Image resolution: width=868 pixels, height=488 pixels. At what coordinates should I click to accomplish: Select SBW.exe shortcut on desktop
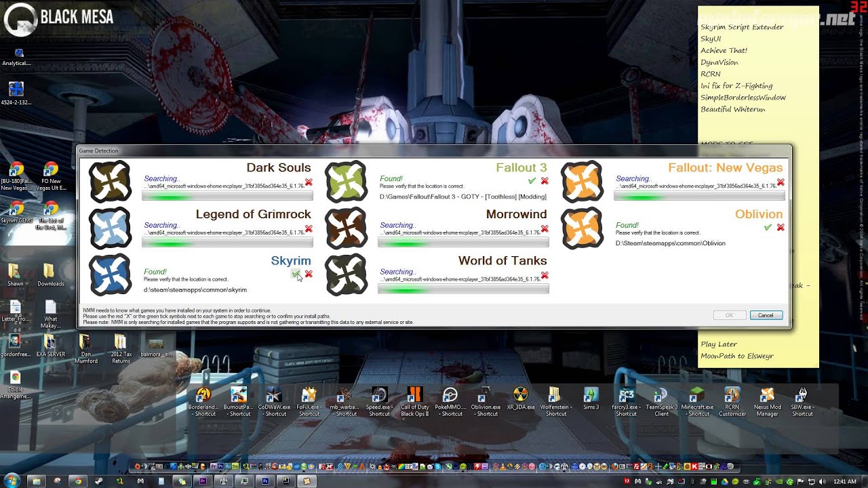(802, 402)
